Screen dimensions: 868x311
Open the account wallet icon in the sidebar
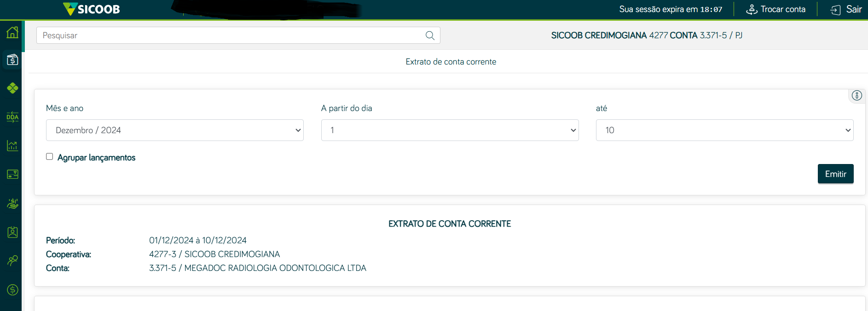click(x=12, y=60)
